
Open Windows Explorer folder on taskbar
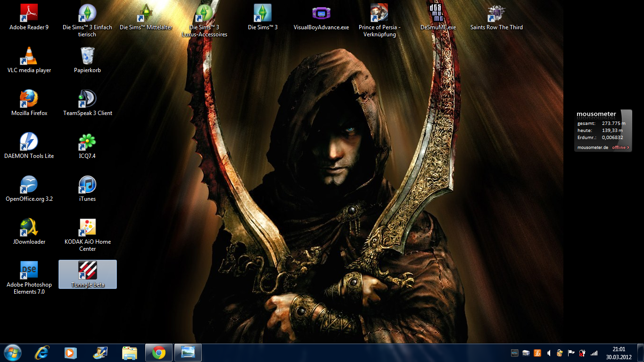(x=129, y=353)
